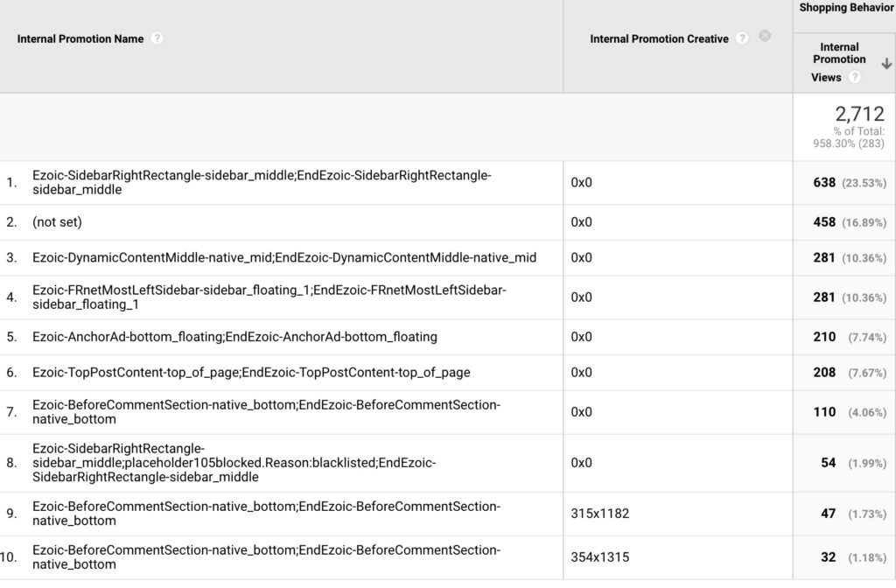
Task: Open Ezoic-FRnetMostLeftSidebar-sidebar_floating_1 promotion
Action: pyautogui.click(x=269, y=297)
